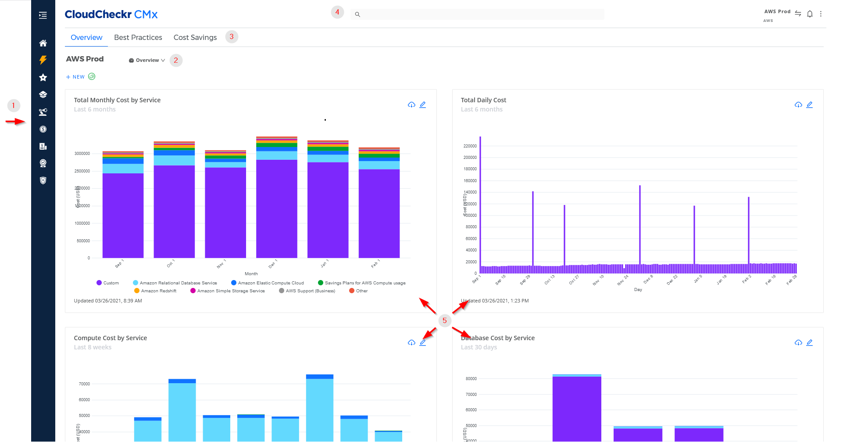Click 'Updated 03/26/2021, 8:39 AM' text

[x=108, y=301]
